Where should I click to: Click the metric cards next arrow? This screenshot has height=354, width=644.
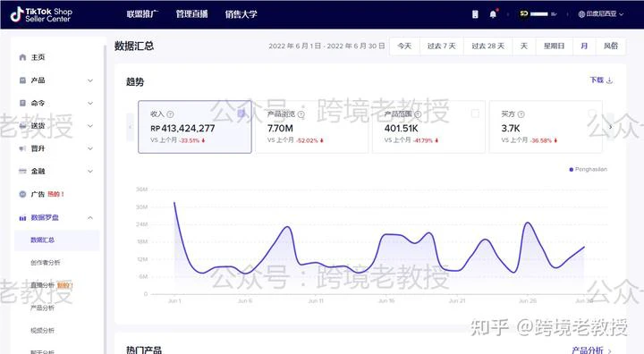610,127
